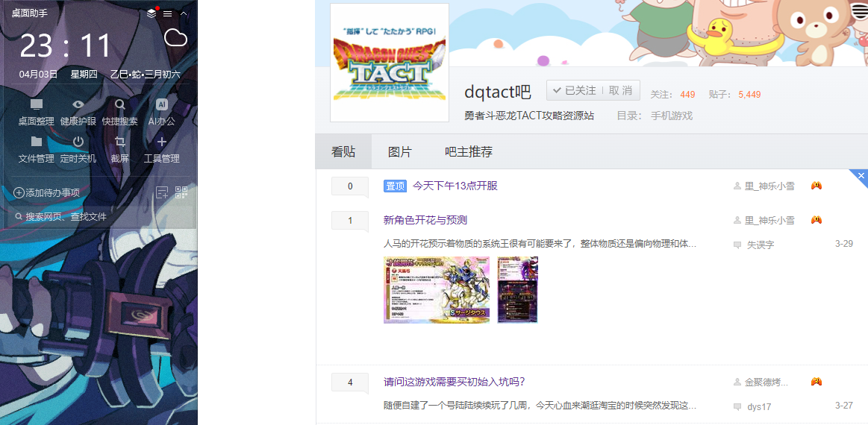Click the 已关注 followed button
Screen dimensions: 868x425
(x=575, y=90)
